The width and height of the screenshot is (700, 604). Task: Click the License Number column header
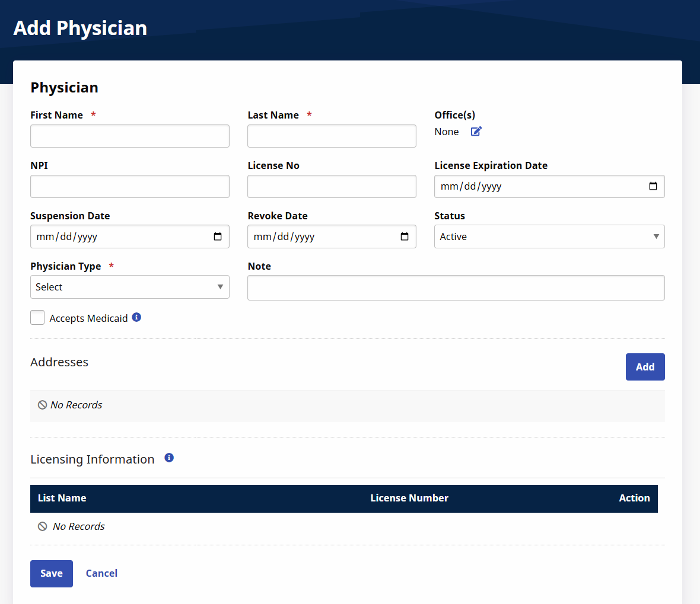[x=409, y=498]
